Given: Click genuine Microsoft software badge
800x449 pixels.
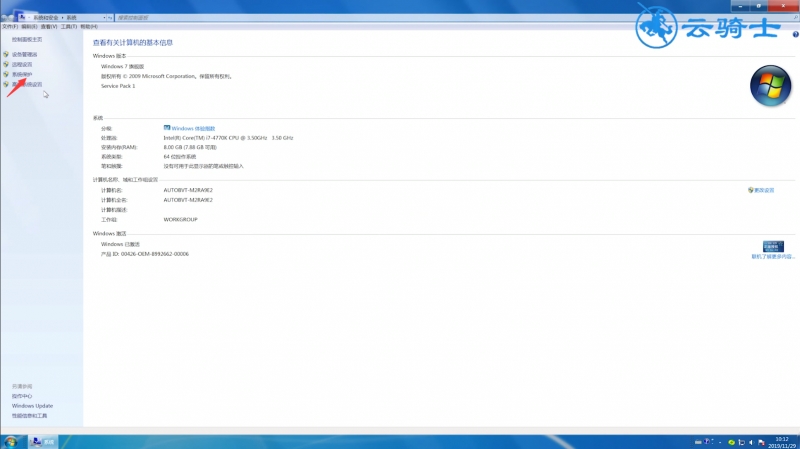Looking at the screenshot, I should pyautogui.click(x=773, y=246).
